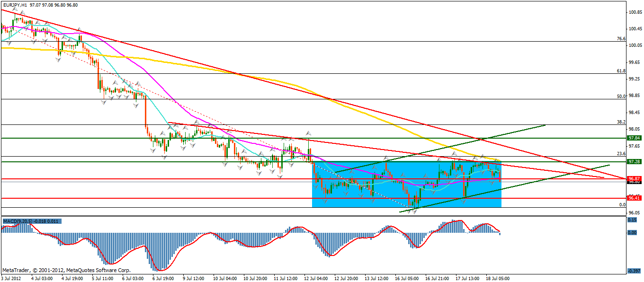Click the -0.397 value on MACD scale
644x282 pixels.
tap(633, 271)
